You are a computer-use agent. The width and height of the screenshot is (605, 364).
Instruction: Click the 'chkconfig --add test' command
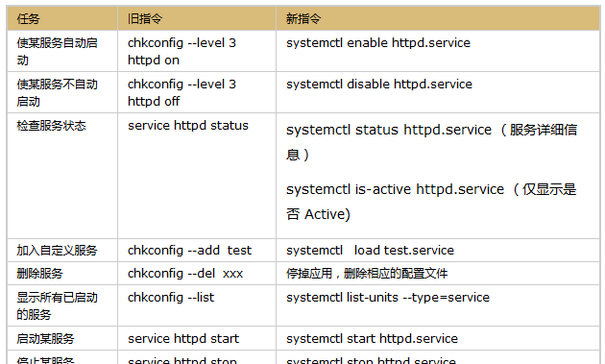189,250
